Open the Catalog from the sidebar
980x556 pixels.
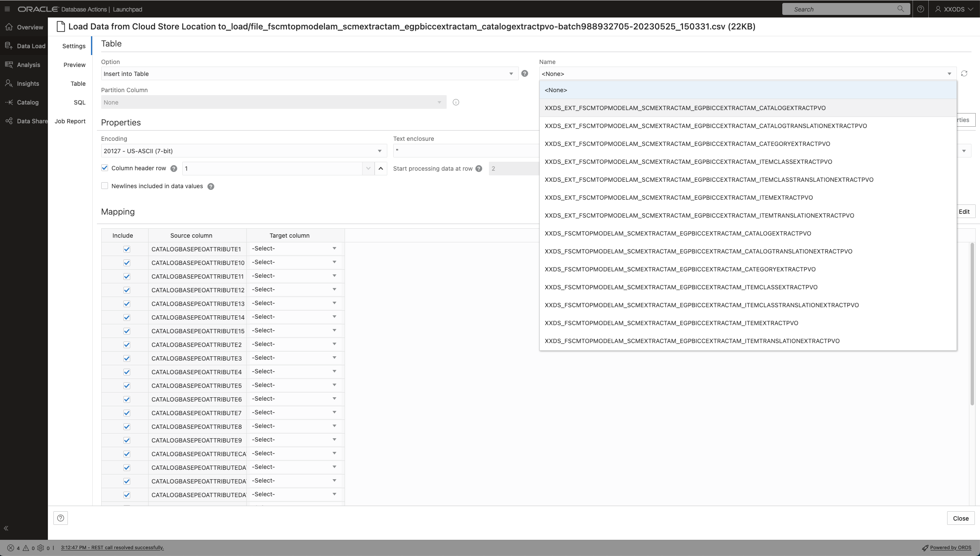pyautogui.click(x=28, y=102)
